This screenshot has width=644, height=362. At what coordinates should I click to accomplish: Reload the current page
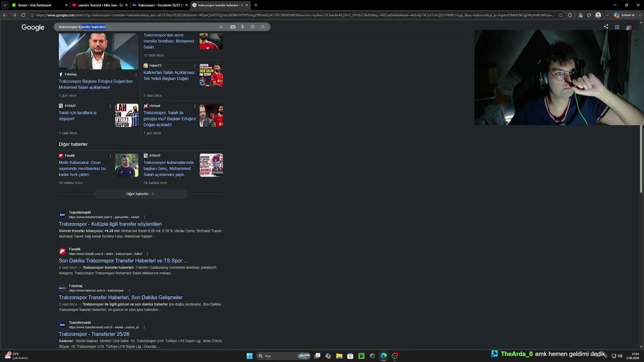[x=23, y=15]
